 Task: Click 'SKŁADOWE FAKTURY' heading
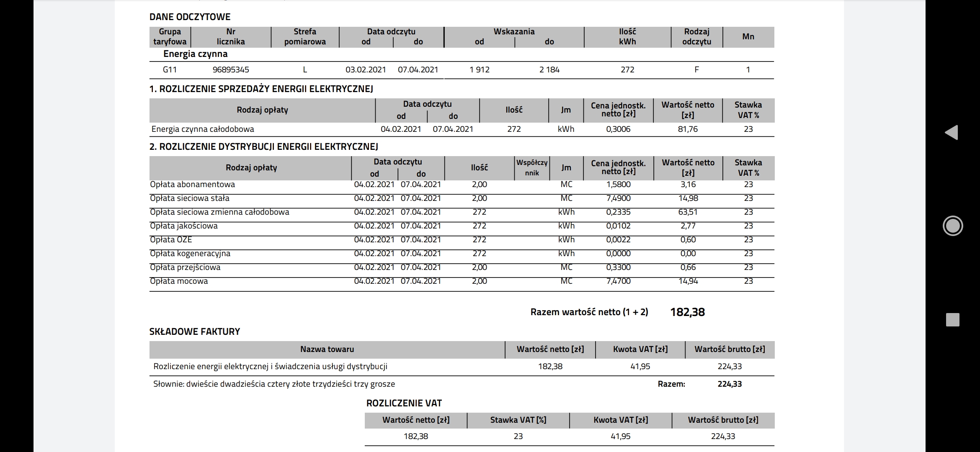(x=195, y=331)
